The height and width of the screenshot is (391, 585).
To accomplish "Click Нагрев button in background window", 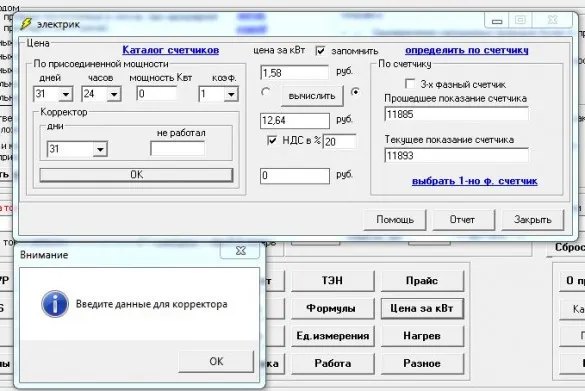I will click(422, 336).
